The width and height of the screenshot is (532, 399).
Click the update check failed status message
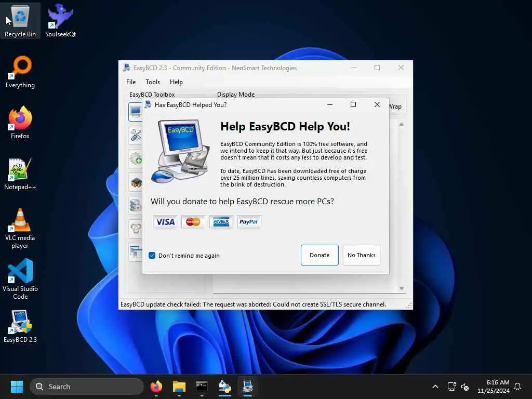253,304
